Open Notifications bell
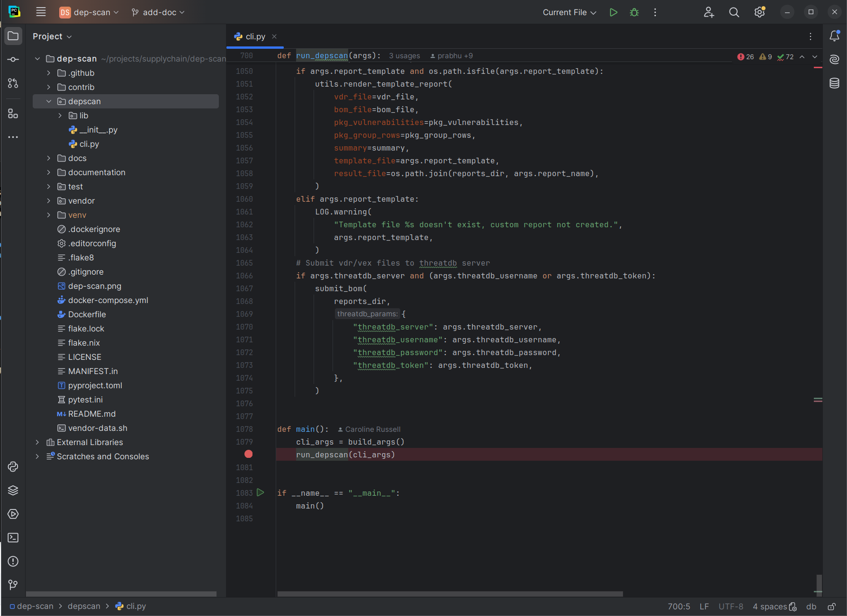 click(x=835, y=36)
